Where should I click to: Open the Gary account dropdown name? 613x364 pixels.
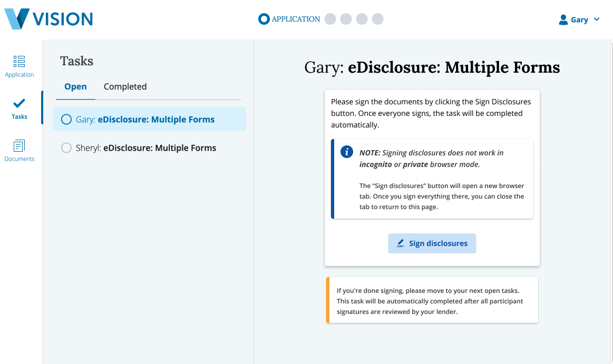(x=579, y=19)
